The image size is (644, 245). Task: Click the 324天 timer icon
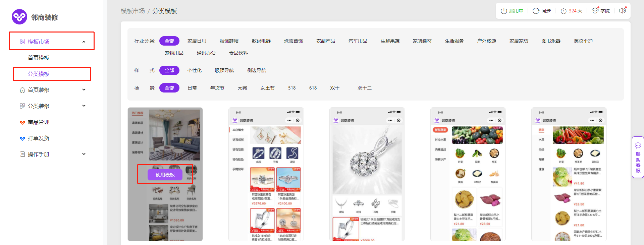[563, 11]
